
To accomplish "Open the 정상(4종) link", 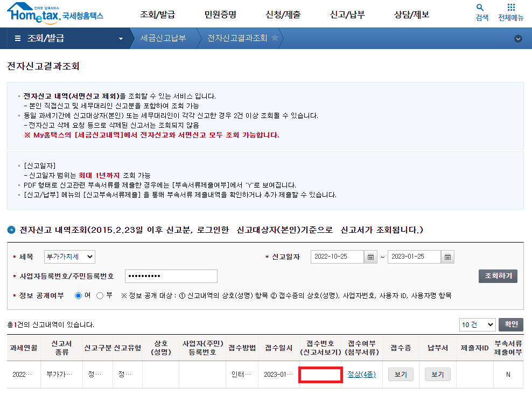I will [362, 374].
